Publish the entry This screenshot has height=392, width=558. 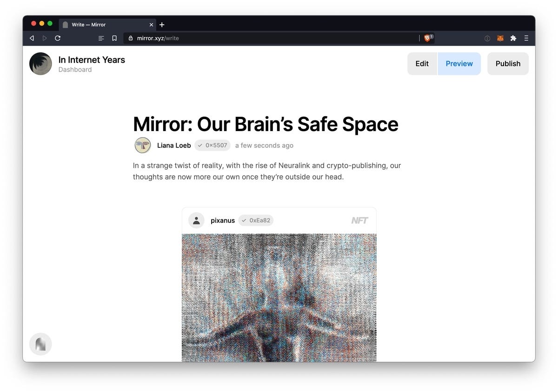click(508, 64)
